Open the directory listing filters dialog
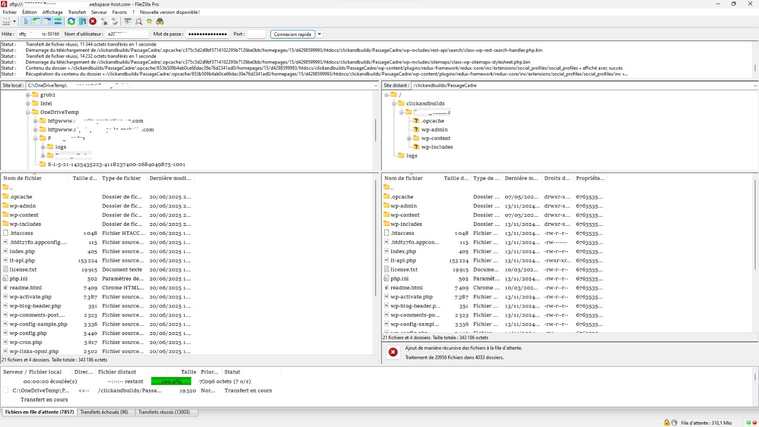 pos(128,22)
